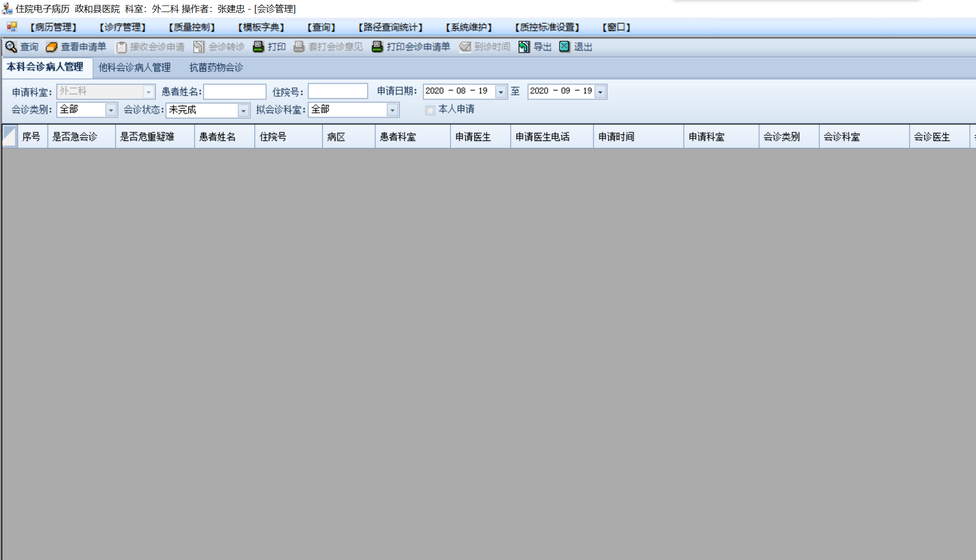This screenshot has width=976, height=560.
Task: Click the 患者姓名 column header
Action: tap(217, 136)
